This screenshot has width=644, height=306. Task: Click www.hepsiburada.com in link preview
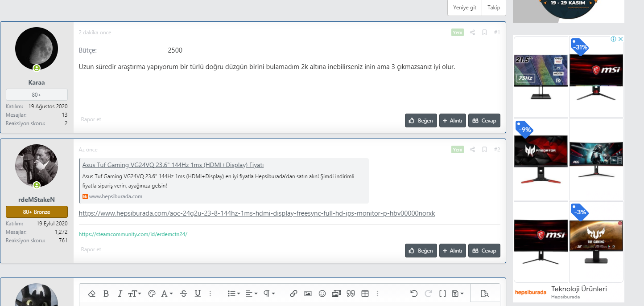click(x=116, y=196)
